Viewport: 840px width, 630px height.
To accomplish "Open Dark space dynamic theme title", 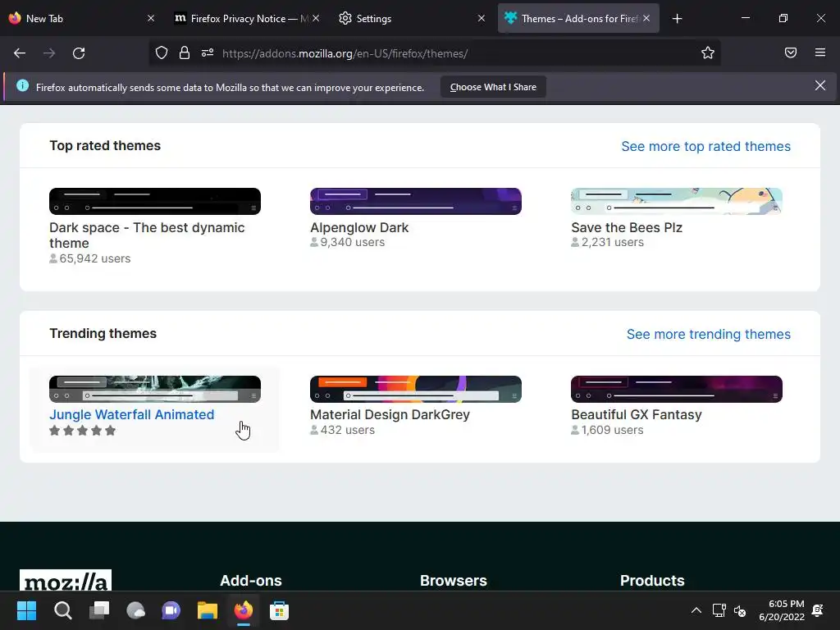I will [x=147, y=235].
